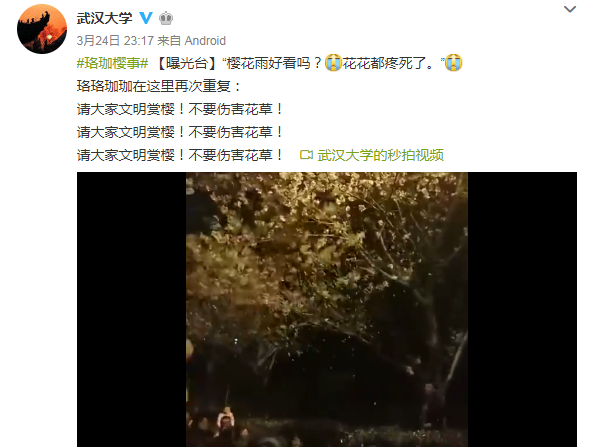Click the crying emoji after 花花都疼死了

pos(453,63)
